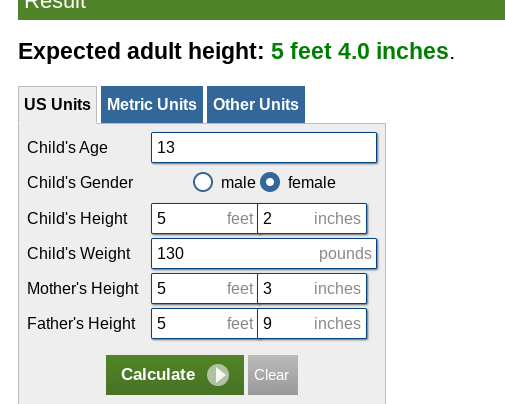Screen dimensions: 505x404
Task: Open the US Units tab
Action: (x=57, y=105)
